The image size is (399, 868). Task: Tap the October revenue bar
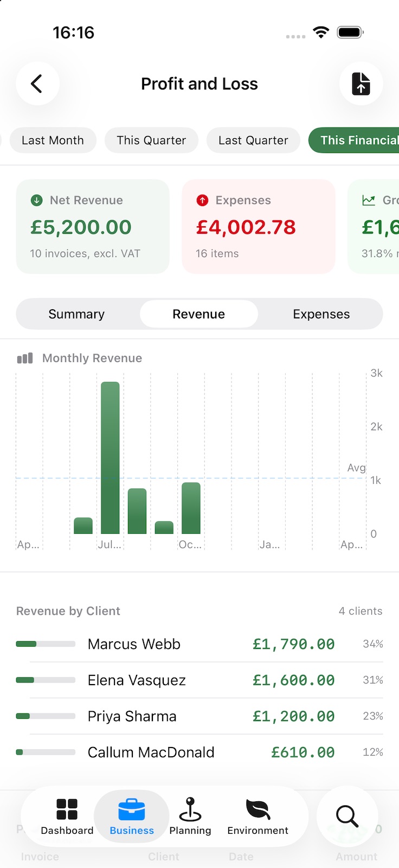tap(191, 508)
